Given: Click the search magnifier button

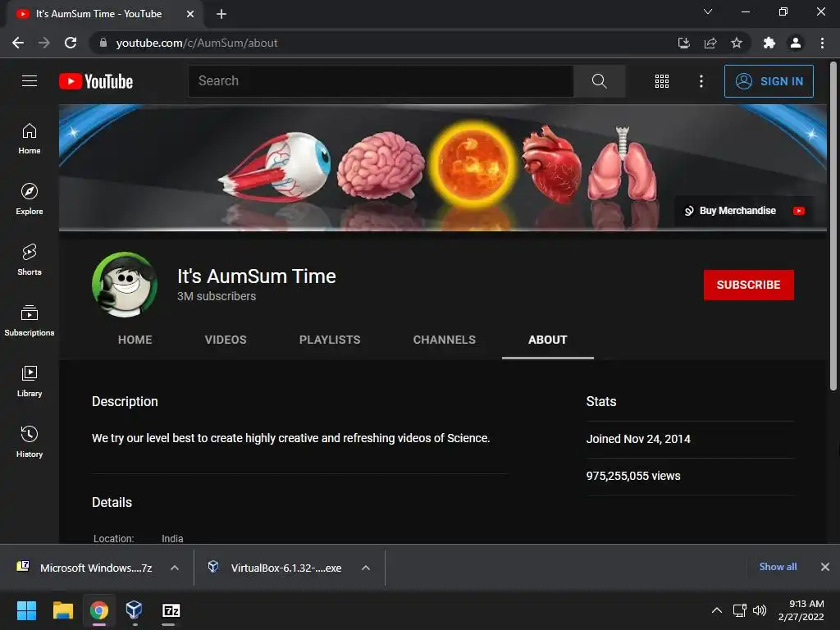Looking at the screenshot, I should pyautogui.click(x=599, y=81).
